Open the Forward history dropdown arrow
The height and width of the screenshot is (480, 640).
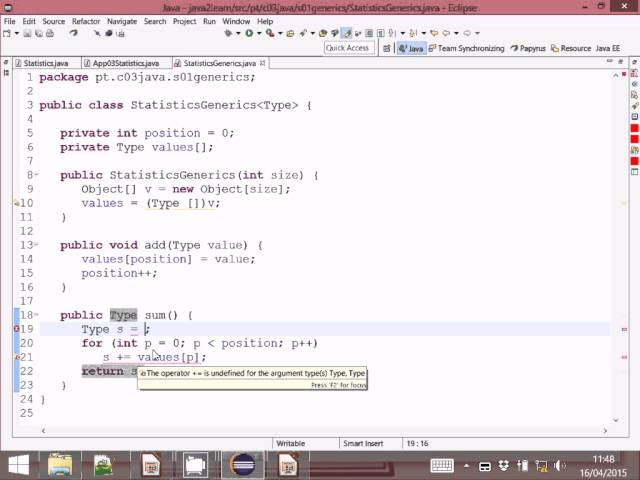point(477,33)
